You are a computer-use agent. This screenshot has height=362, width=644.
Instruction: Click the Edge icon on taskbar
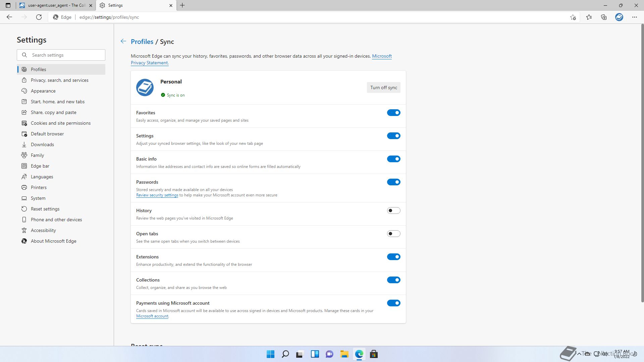[359, 354]
